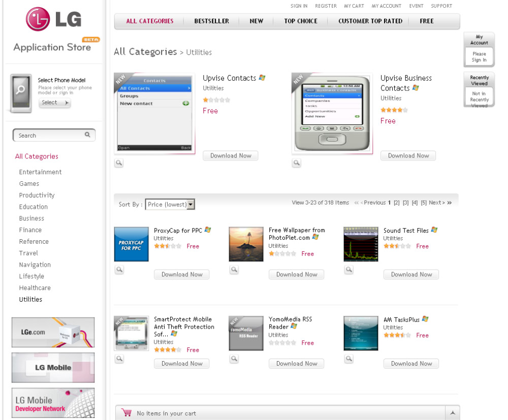Open the Select phone model button

(54, 103)
